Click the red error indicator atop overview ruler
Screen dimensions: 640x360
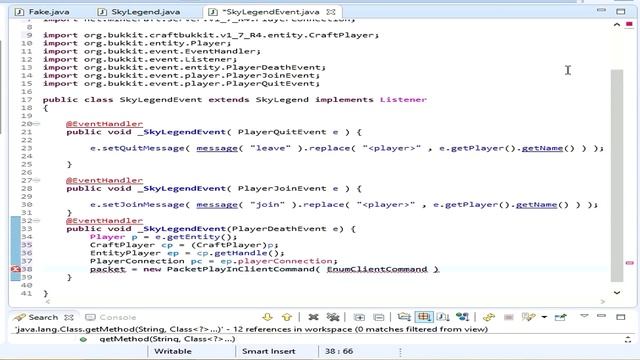[629, 24]
